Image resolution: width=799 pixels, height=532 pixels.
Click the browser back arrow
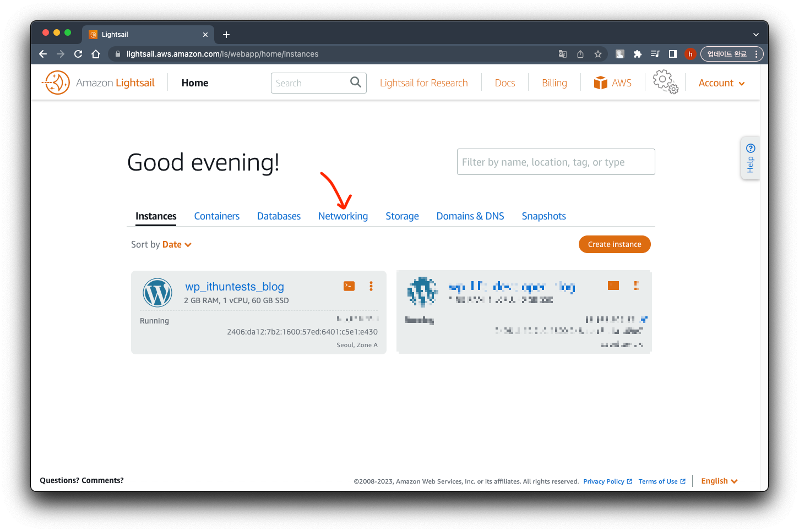pyautogui.click(x=43, y=54)
